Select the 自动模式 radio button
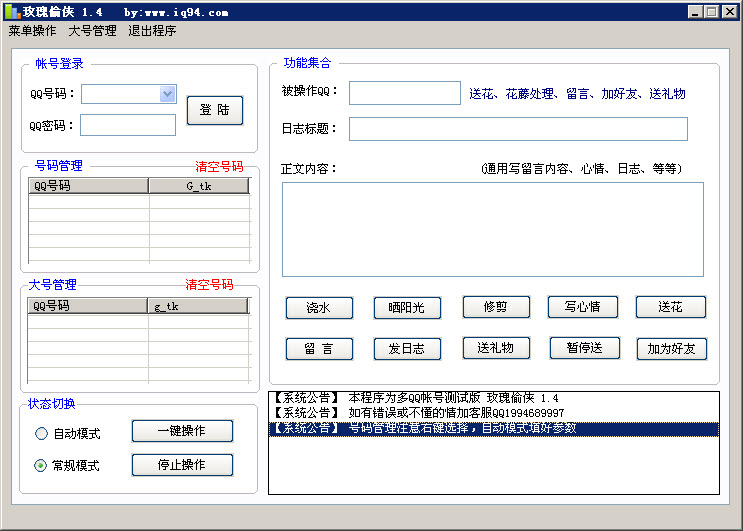 pyautogui.click(x=41, y=434)
